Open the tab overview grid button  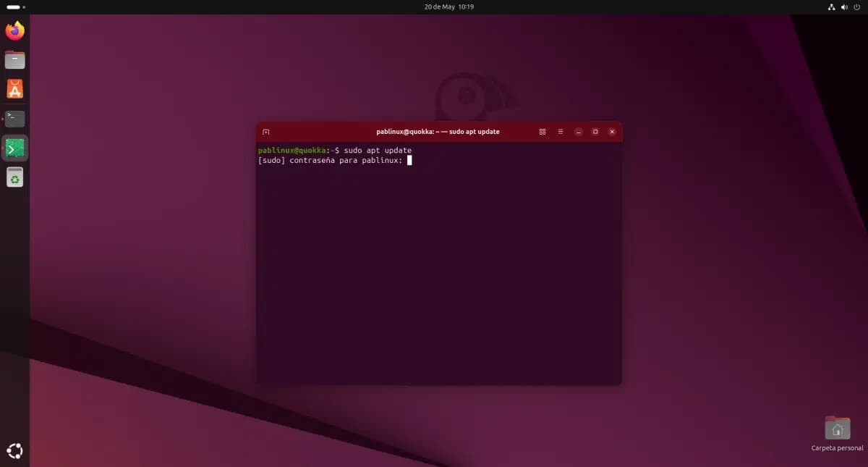[x=542, y=132]
